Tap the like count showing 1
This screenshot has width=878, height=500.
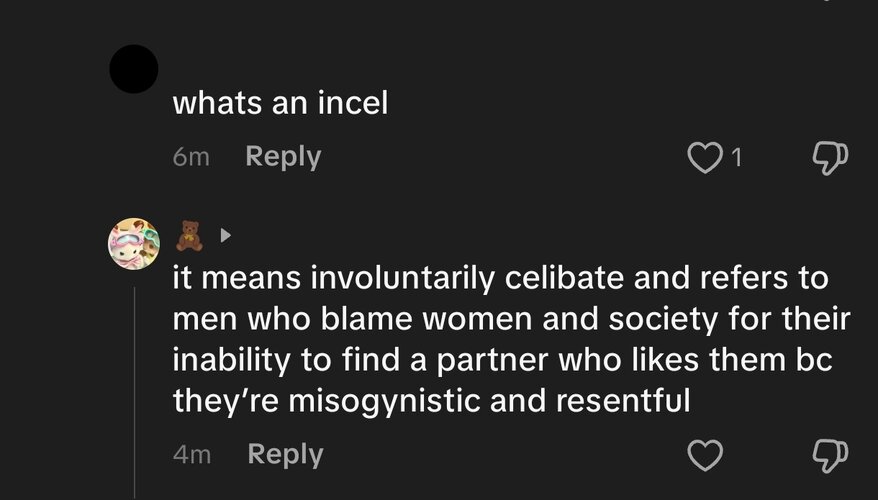[736, 157]
